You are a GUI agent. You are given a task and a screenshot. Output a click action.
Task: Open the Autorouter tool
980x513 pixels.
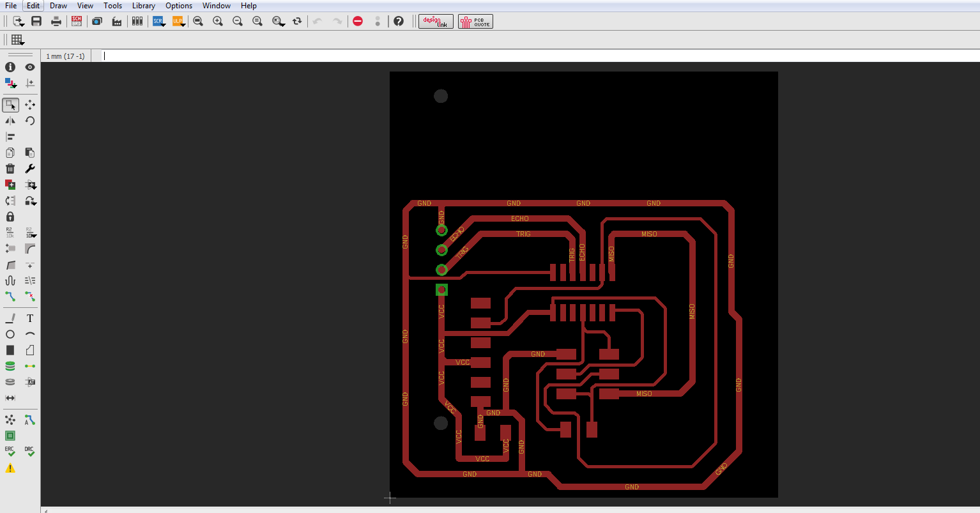tap(30, 420)
